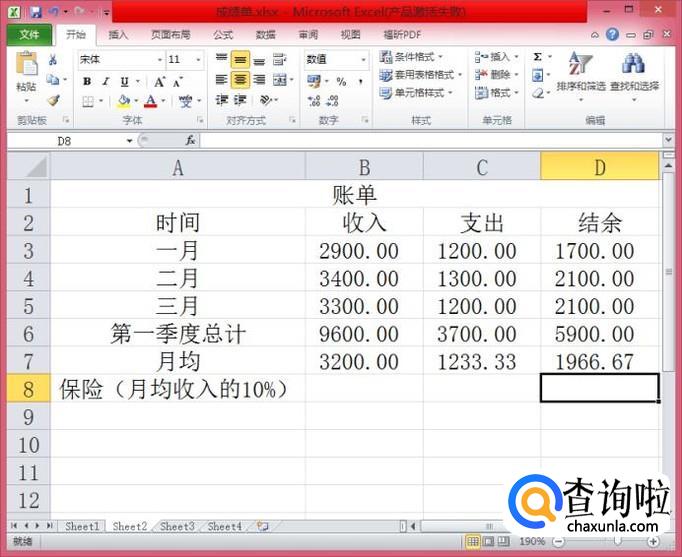This screenshot has width=682, height=557.
Task: Decrease the cell indent
Action: (221, 100)
